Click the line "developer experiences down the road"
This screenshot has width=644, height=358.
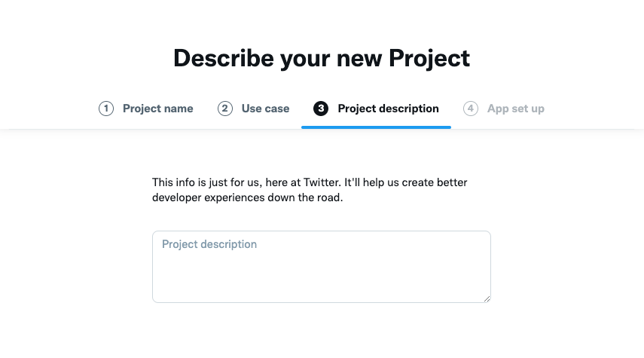(247, 197)
